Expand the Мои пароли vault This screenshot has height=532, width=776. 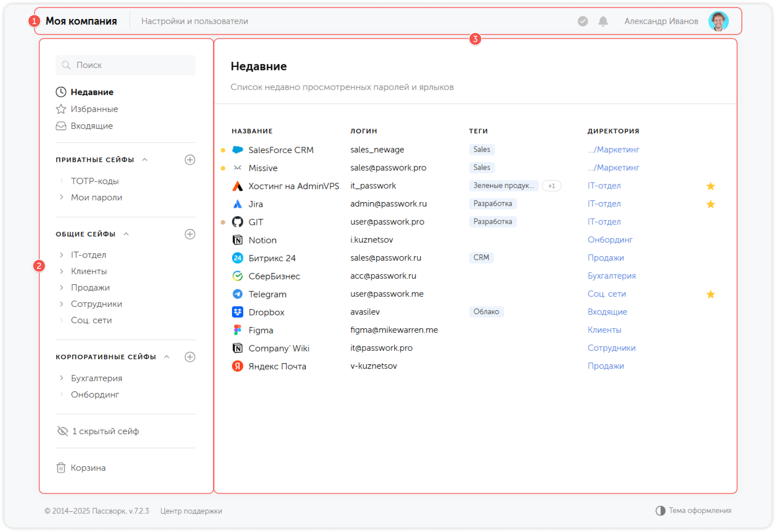click(x=61, y=197)
